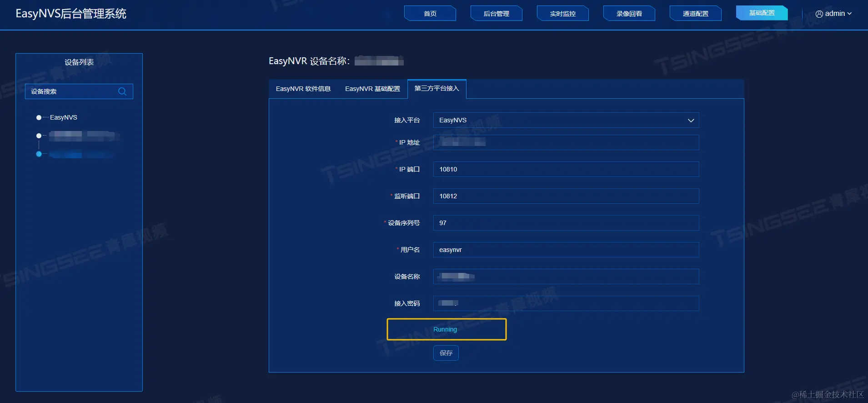Open 录像回看 navigation item
868x403 pixels.
point(629,14)
